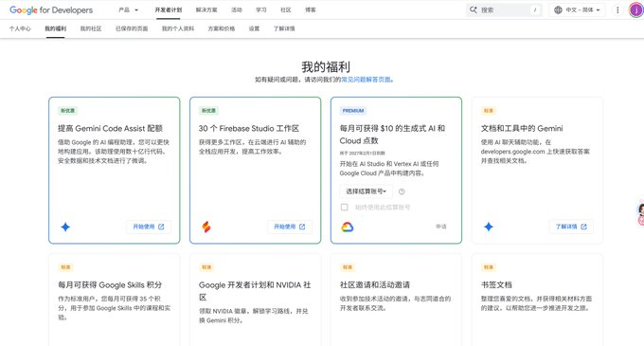The width and height of the screenshot is (644, 346).
Task: Open 学习 in the top navigation
Action: (261, 9)
